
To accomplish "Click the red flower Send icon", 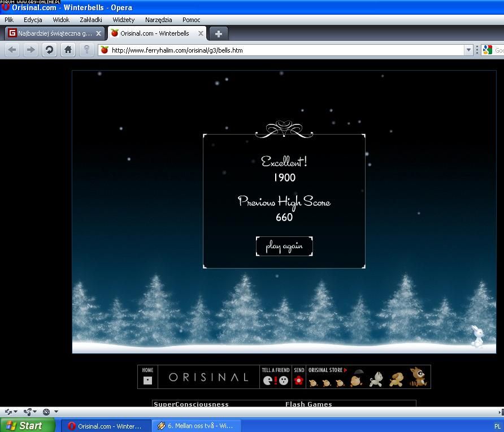I will 299,381.
